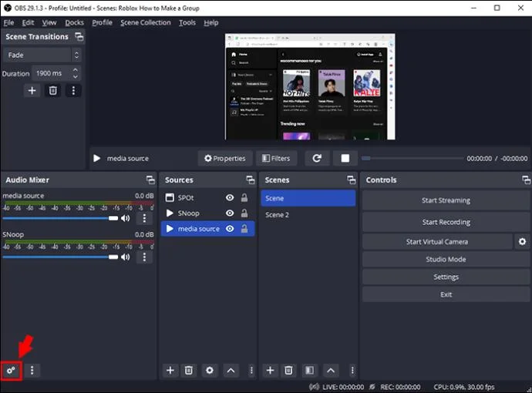Open media source mixer options menu
532x393 pixels.
[144, 218]
